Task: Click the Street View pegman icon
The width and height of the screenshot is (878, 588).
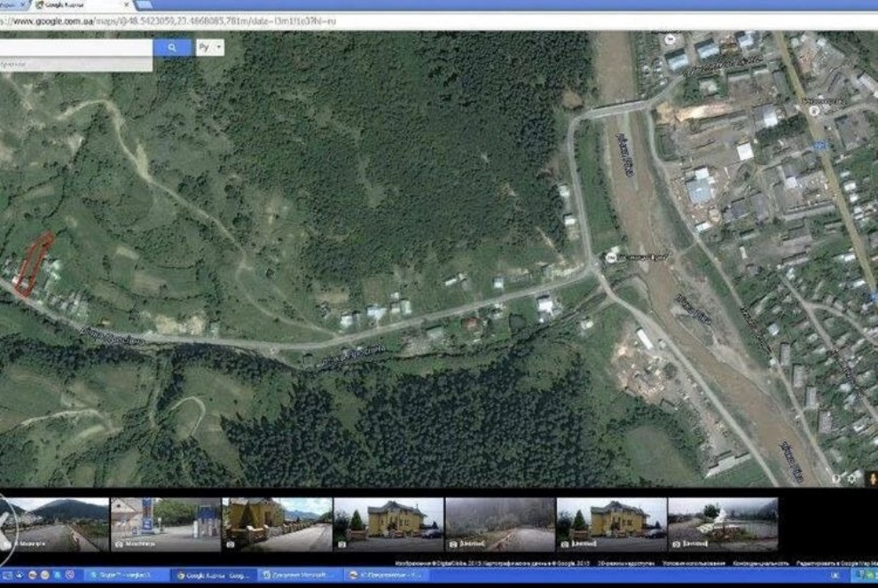Action: [871, 479]
